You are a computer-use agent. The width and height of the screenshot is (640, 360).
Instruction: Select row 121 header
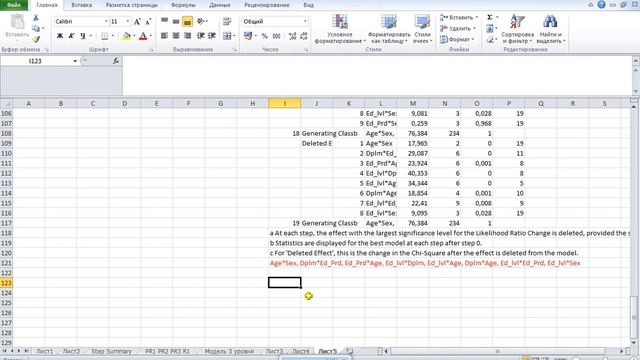pos(6,263)
